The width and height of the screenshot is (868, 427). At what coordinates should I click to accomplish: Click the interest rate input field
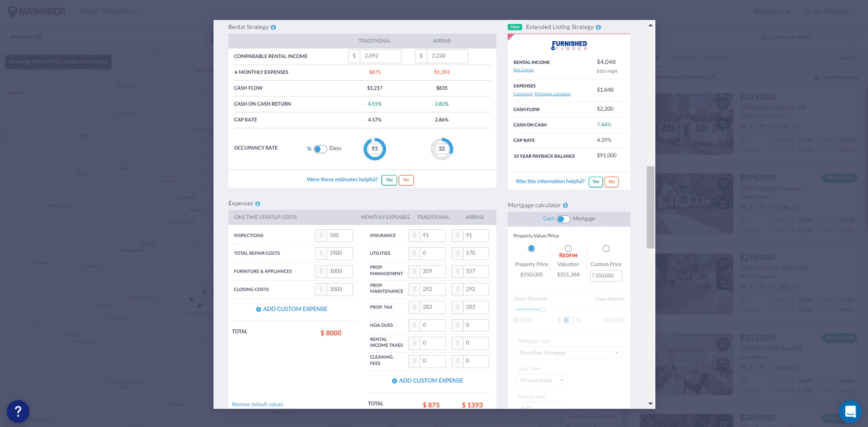pyautogui.click(x=542, y=405)
